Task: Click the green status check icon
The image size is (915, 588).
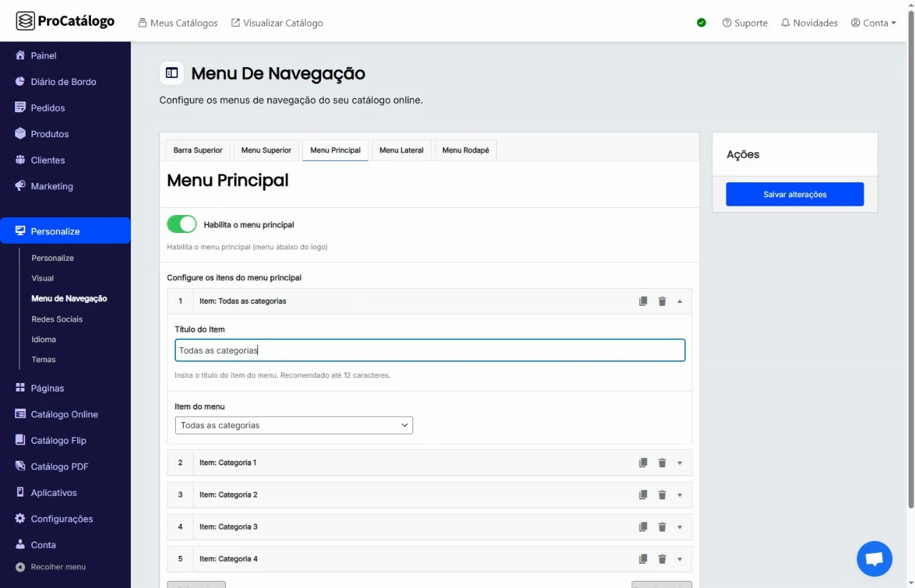Action: point(701,23)
